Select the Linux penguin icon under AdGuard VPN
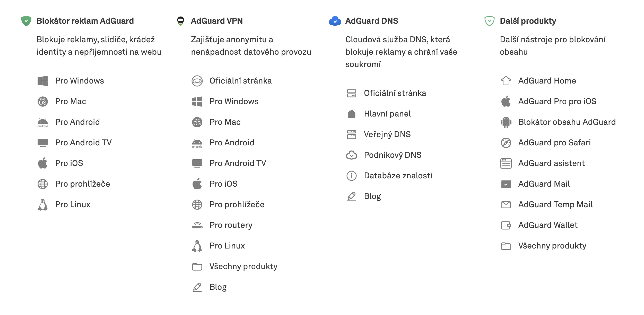644x315 pixels. click(x=197, y=245)
